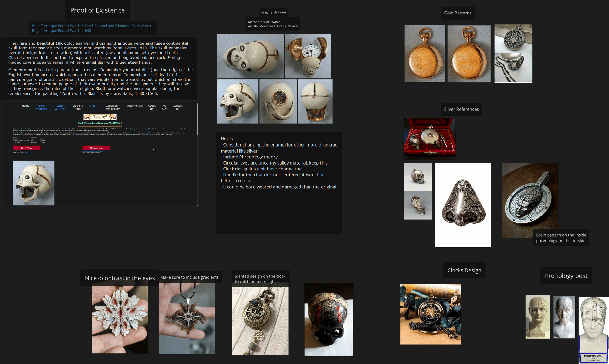This screenshot has height=364, width=609.
Task: Select the Prenology bust label
Action: [x=566, y=276]
